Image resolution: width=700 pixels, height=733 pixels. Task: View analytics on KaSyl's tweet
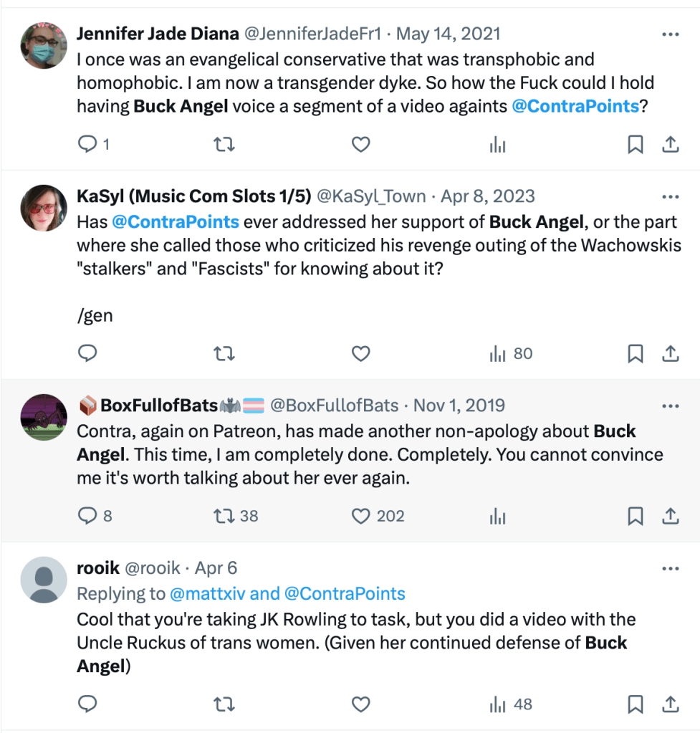click(x=498, y=353)
